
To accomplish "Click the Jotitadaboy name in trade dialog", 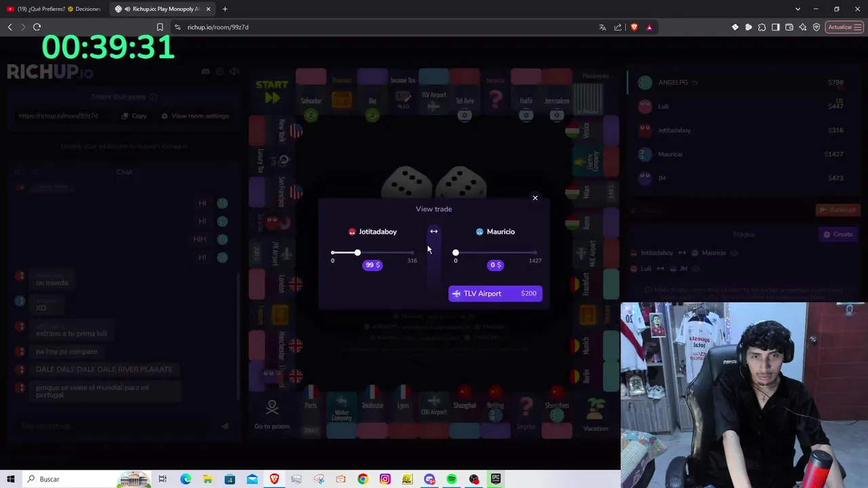I will tap(378, 232).
